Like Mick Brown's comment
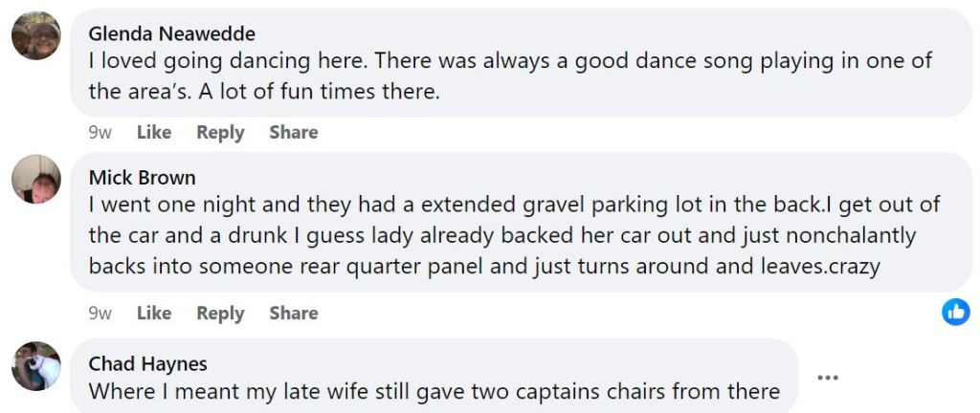980x413 pixels. tap(153, 314)
